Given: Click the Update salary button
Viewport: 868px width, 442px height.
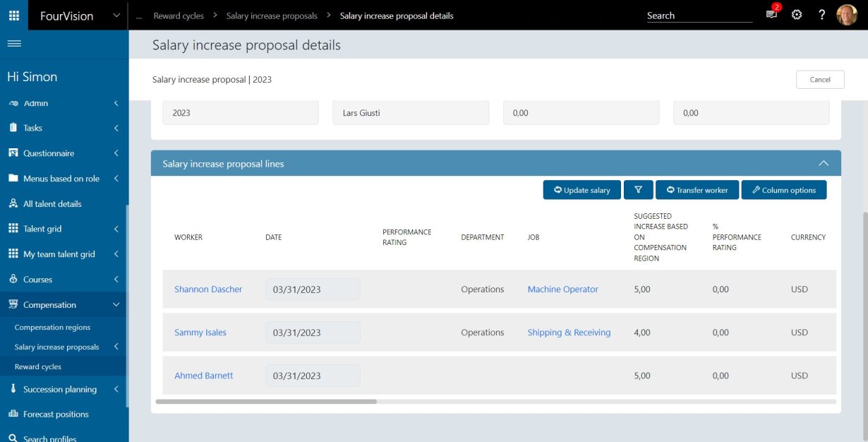Looking at the screenshot, I should coord(581,189).
